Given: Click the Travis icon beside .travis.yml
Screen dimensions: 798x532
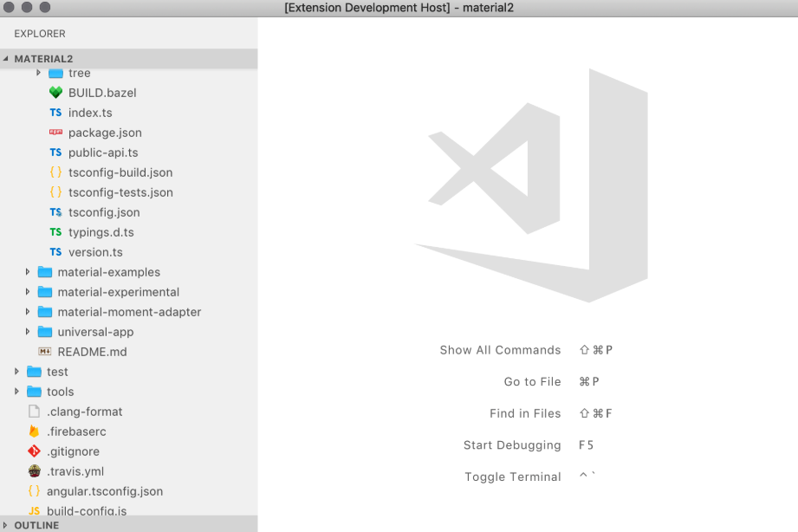Looking at the screenshot, I should [x=35, y=471].
